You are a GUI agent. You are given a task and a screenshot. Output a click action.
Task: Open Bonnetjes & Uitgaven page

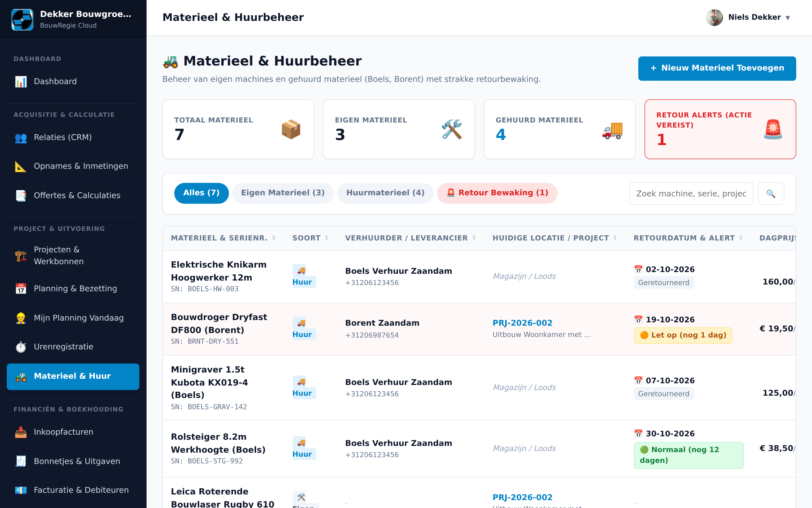[73, 461]
